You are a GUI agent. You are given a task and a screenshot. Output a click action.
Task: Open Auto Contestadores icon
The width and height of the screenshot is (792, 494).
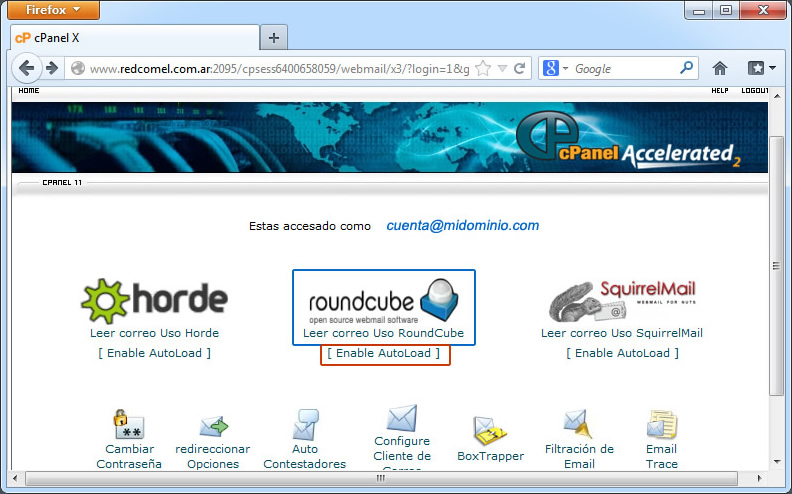tap(305, 424)
